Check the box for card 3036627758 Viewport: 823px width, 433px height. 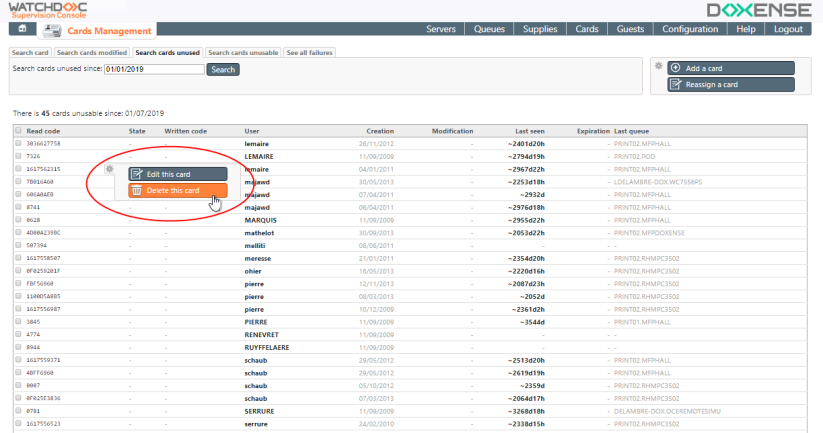click(x=18, y=144)
